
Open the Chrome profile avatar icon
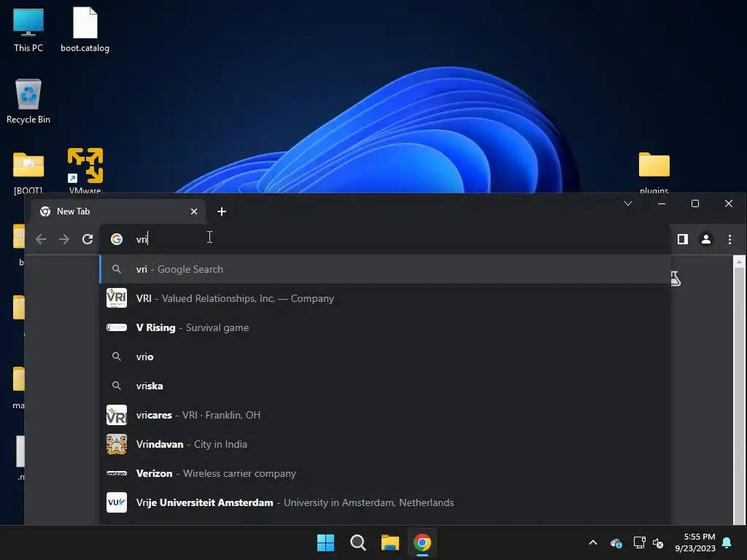(x=706, y=239)
